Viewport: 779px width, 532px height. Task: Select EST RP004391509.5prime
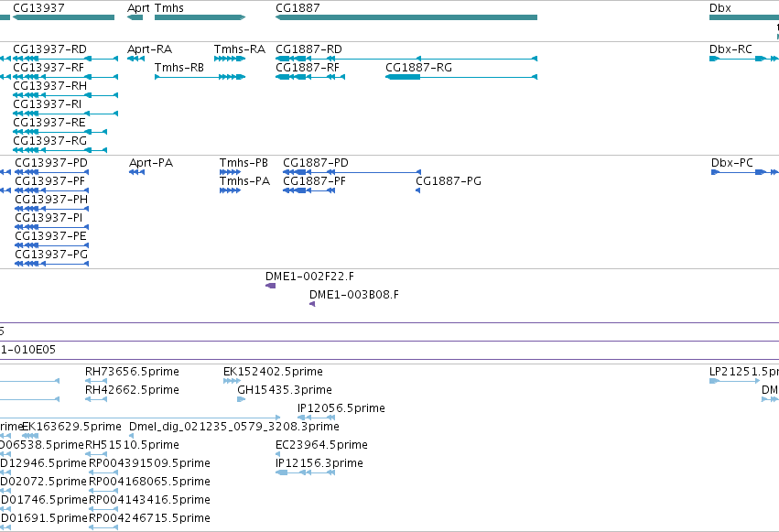coord(149,464)
